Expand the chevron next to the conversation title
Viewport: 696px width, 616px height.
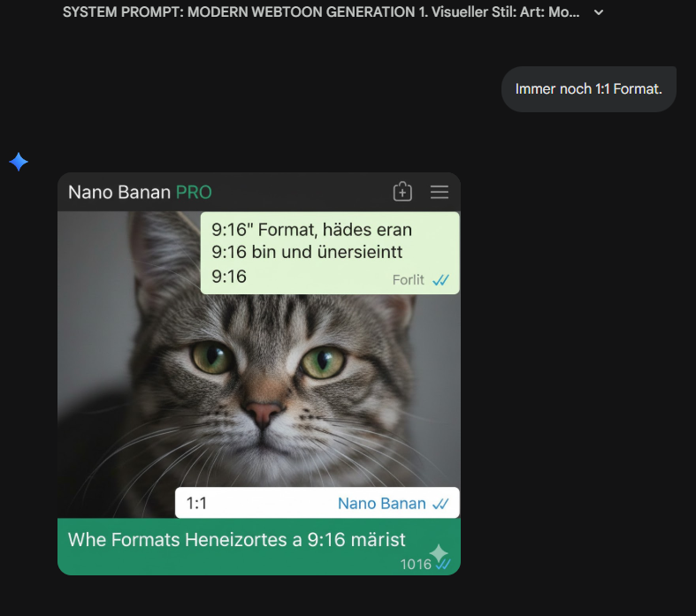pyautogui.click(x=600, y=12)
